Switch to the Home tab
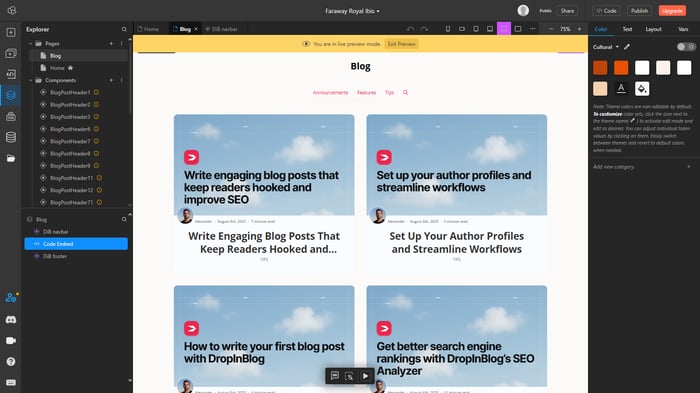The image size is (700, 393). coord(148,29)
